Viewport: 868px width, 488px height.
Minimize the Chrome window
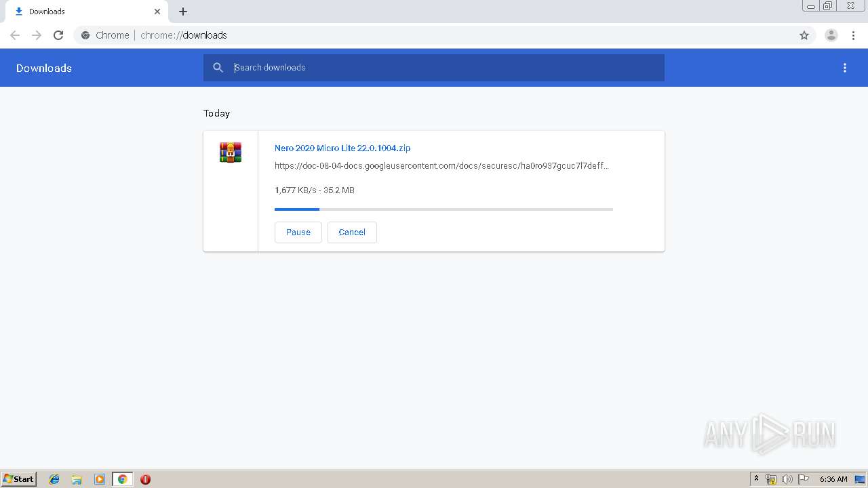coord(810,6)
